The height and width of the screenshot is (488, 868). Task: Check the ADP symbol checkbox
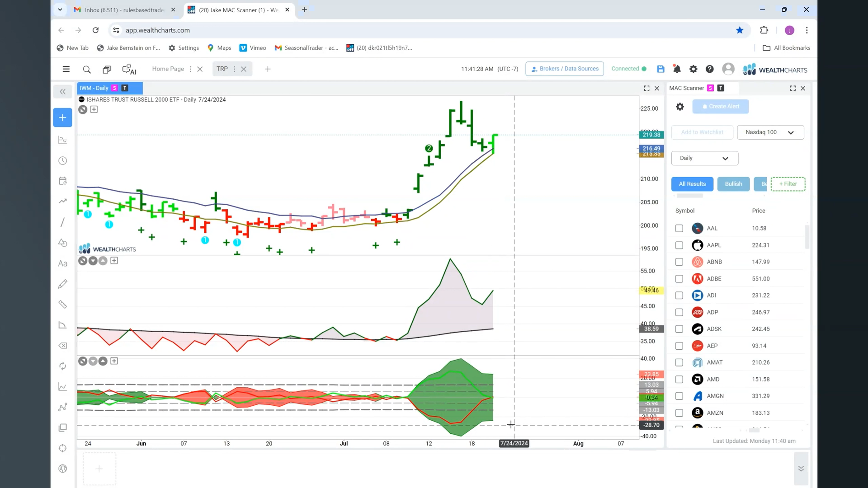(679, 312)
